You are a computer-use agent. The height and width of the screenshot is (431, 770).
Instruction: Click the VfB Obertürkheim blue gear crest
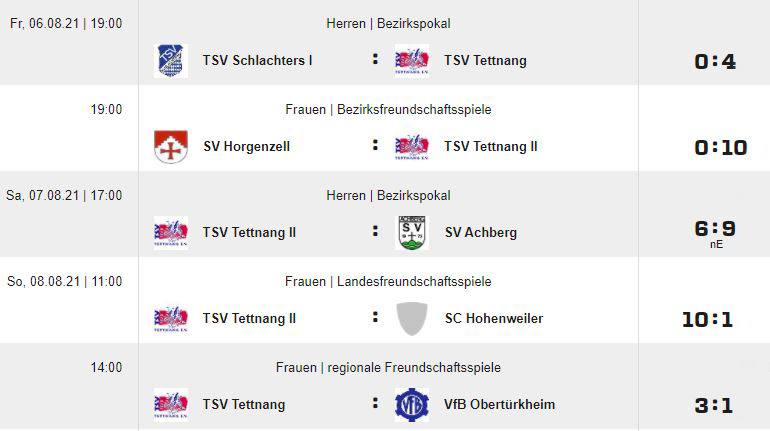tap(412, 404)
